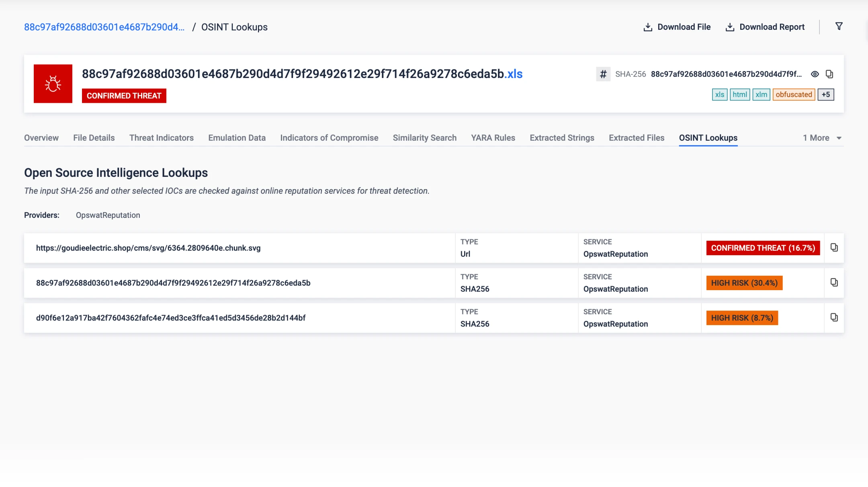The height and width of the screenshot is (487, 868).
Task: Click the obfuscated tag
Action: [793, 95]
